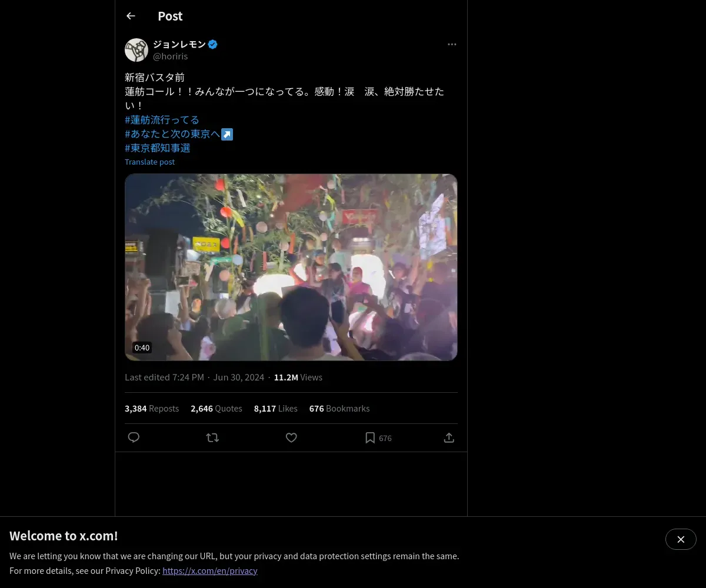This screenshot has width=706, height=588.
Task: Open hashtag #蓮舫流行ってる
Action: click(162, 120)
